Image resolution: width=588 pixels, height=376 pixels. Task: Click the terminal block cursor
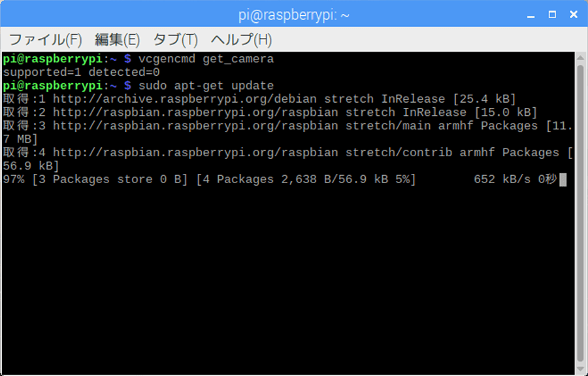point(563,180)
